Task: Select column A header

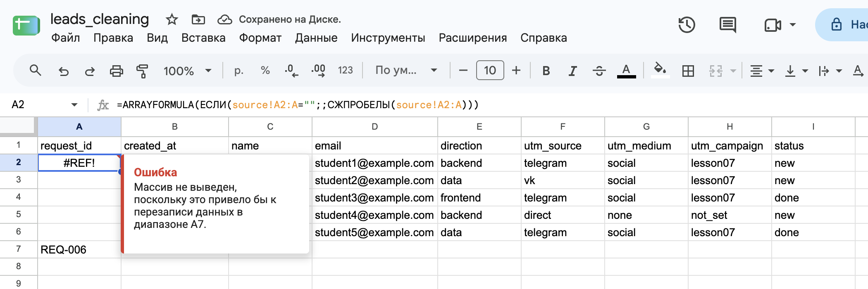Action: click(79, 127)
